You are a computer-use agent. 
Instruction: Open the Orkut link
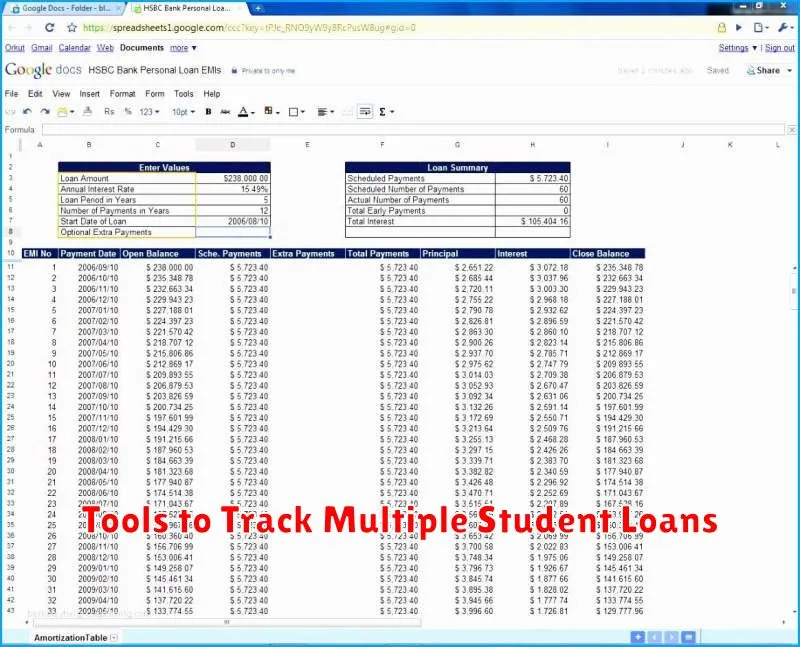(15, 48)
